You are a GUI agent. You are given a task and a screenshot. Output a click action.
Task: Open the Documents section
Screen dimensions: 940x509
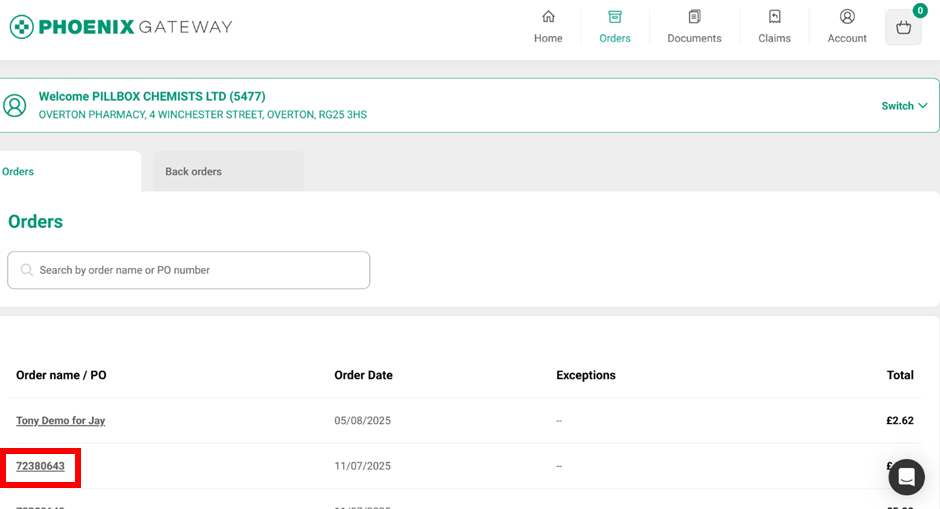pyautogui.click(x=694, y=27)
